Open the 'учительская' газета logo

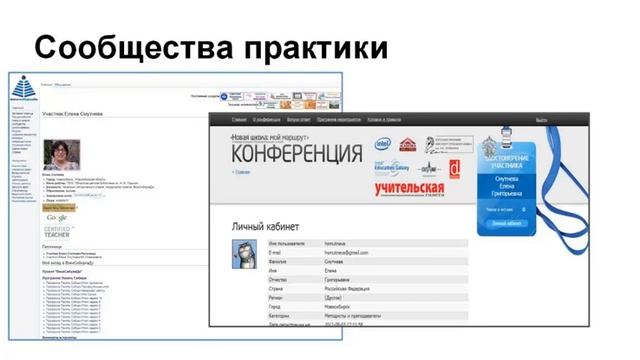point(409,189)
